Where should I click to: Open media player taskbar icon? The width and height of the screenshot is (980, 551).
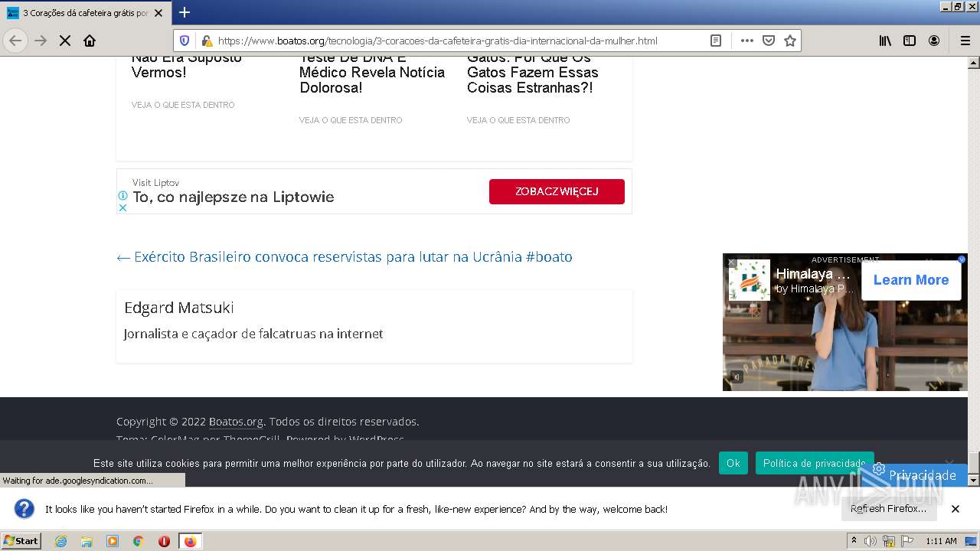pos(113,541)
